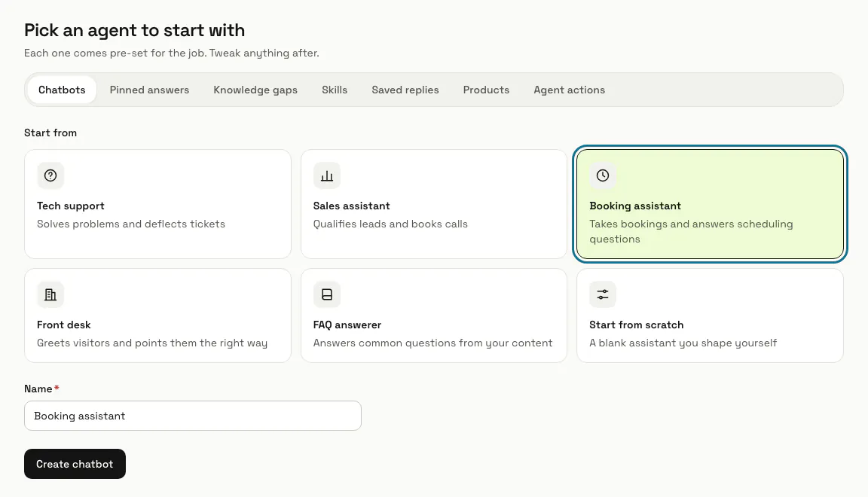Choose the Sales assistant template card

[x=434, y=203]
